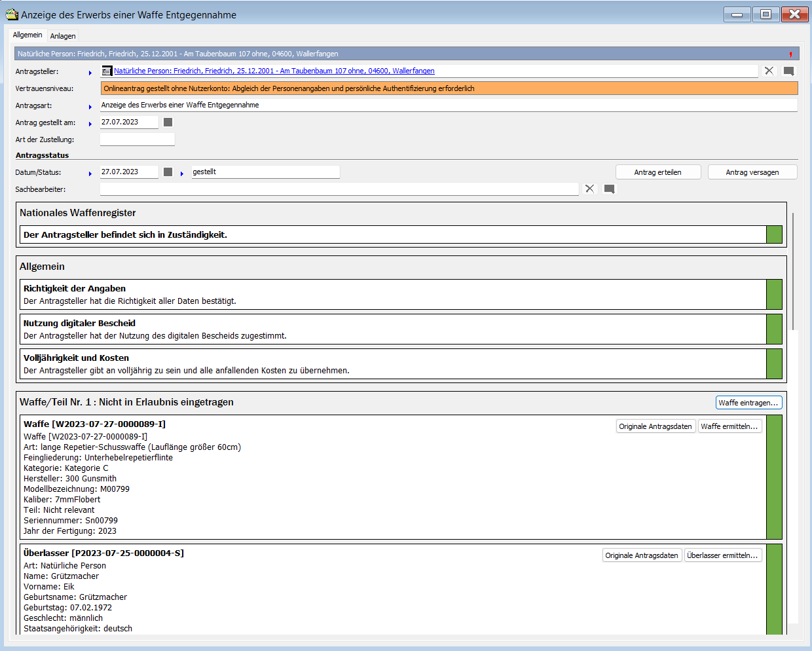
Task: Open date picker beside Datum/Status date
Action: (168, 172)
